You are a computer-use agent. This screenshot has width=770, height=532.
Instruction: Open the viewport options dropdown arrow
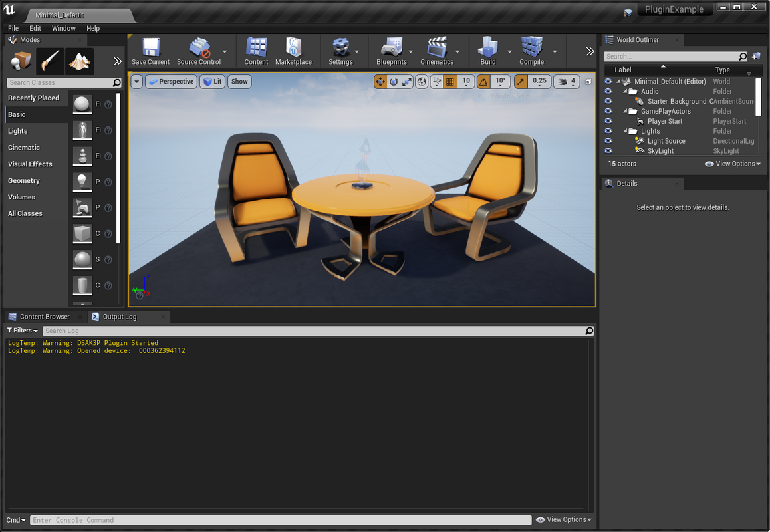[x=136, y=82]
